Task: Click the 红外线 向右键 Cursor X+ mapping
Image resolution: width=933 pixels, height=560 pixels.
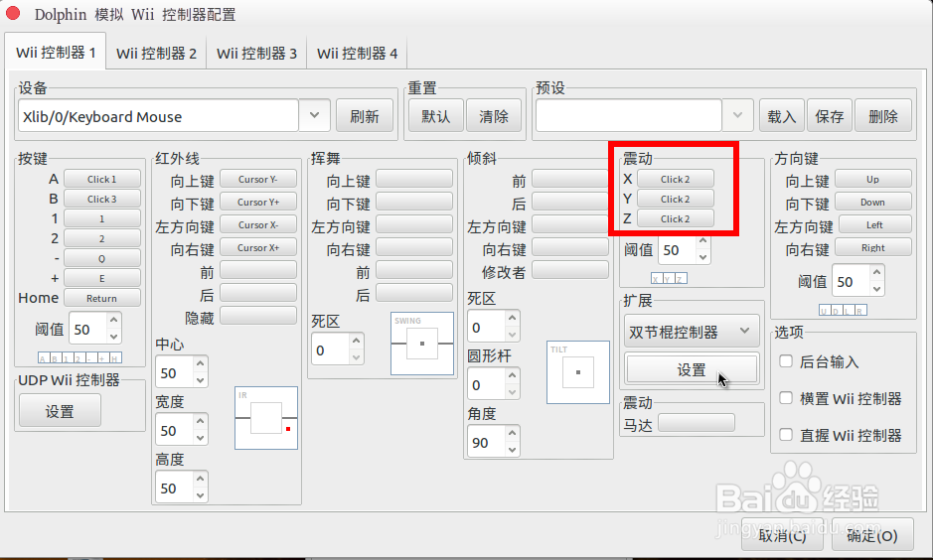Action: click(258, 247)
